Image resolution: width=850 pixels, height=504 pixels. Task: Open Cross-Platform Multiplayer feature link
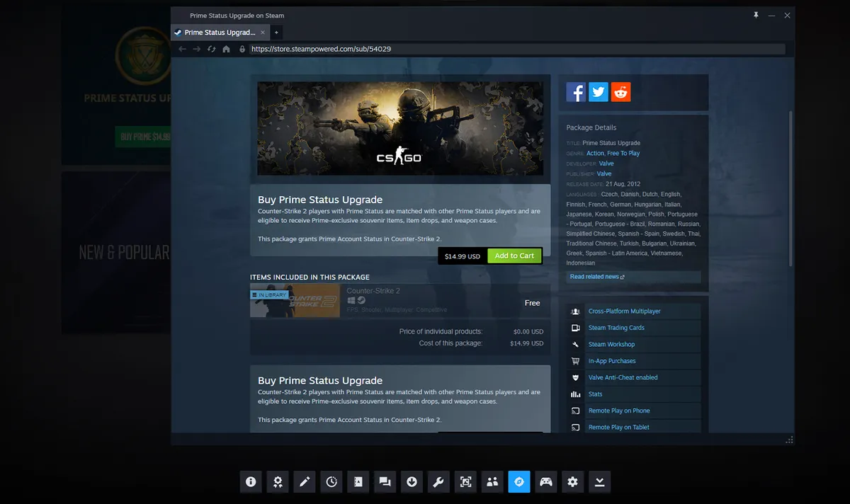[625, 311]
